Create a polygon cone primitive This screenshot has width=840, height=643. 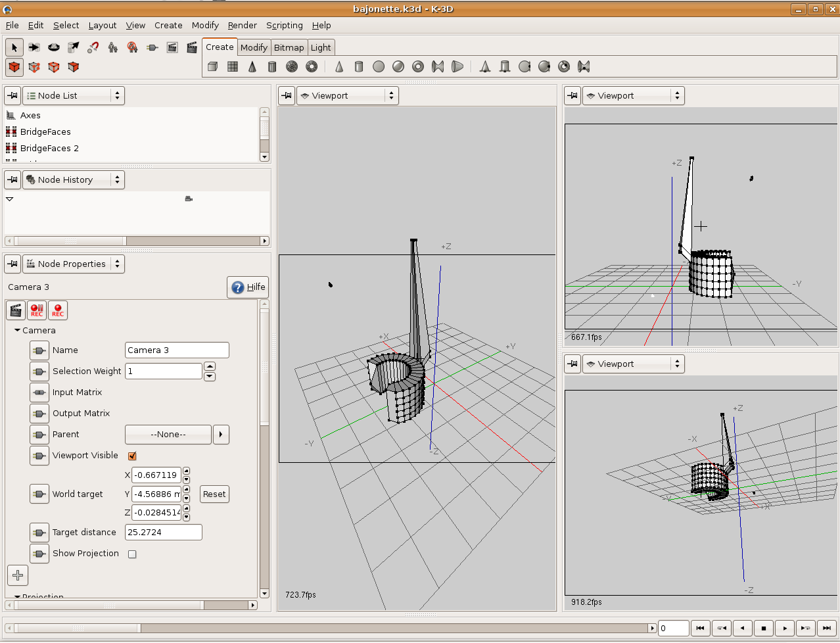click(252, 66)
